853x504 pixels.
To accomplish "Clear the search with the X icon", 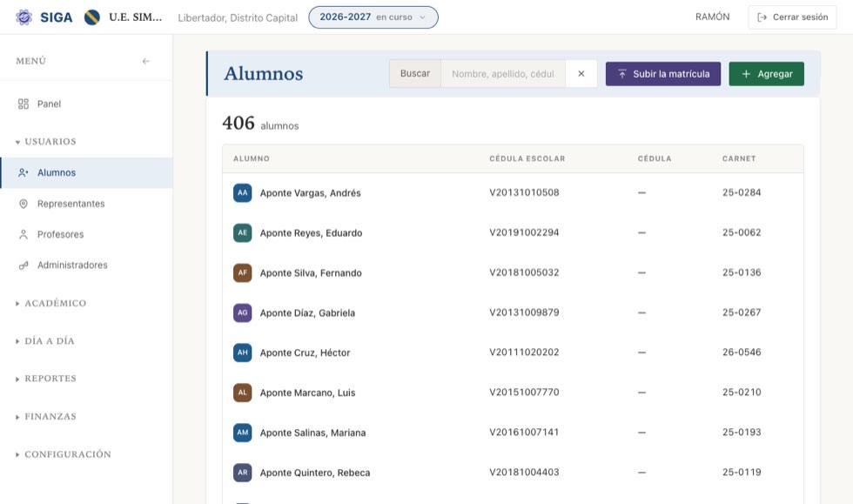I will [581, 74].
